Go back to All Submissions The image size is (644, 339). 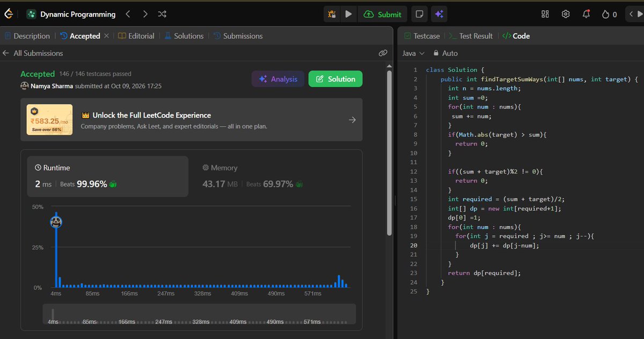33,53
